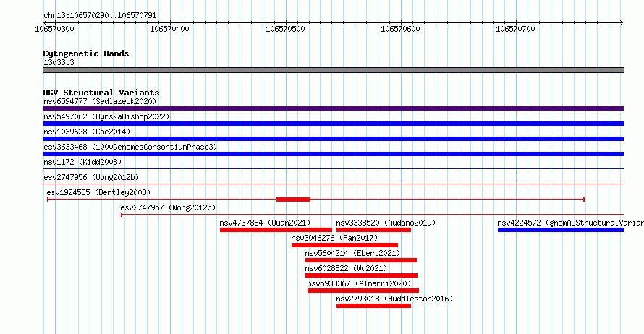The image size is (644, 334).
Task: Click the purple bar of nsv6594777
Action: 333,108
